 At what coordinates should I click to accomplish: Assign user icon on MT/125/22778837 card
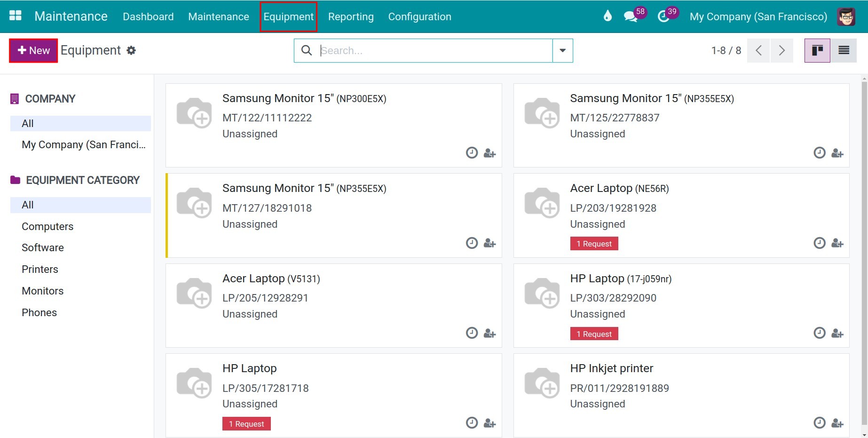(837, 153)
